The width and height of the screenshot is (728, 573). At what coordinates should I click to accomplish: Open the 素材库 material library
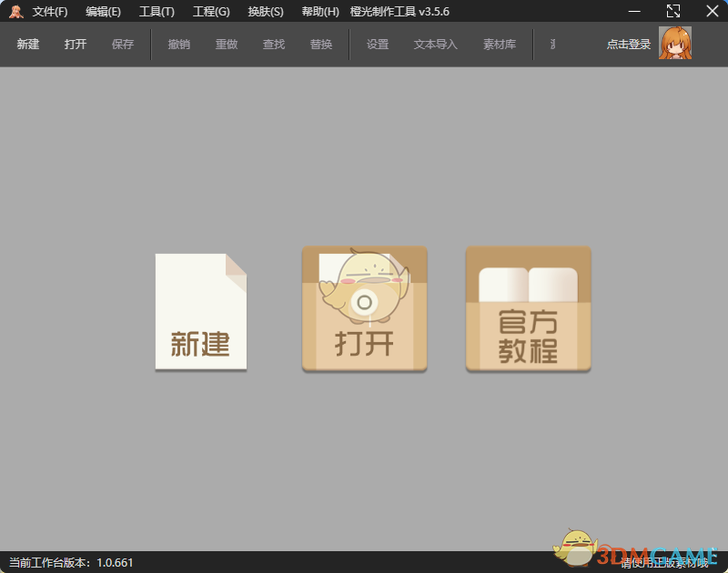[499, 44]
